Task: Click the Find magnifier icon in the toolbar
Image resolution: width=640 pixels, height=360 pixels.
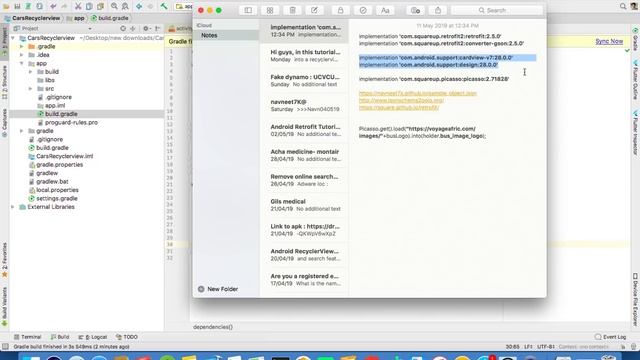Action: click(x=114, y=6)
